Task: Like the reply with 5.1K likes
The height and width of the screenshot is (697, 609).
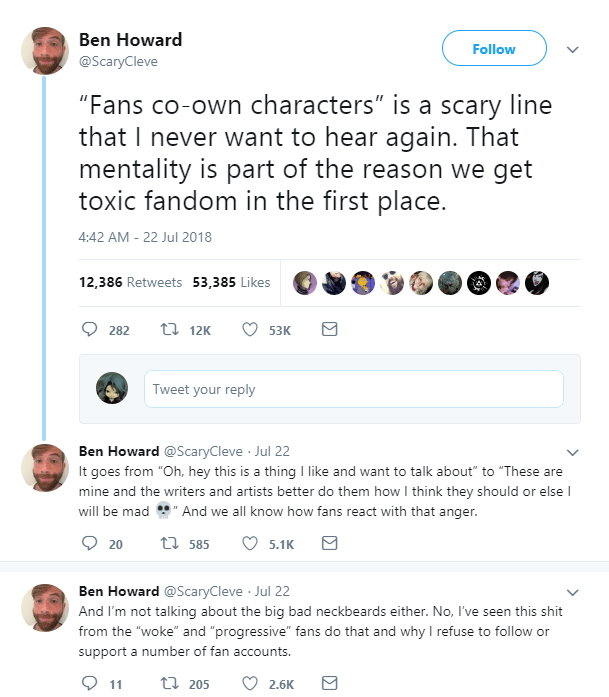Action: tap(251, 544)
